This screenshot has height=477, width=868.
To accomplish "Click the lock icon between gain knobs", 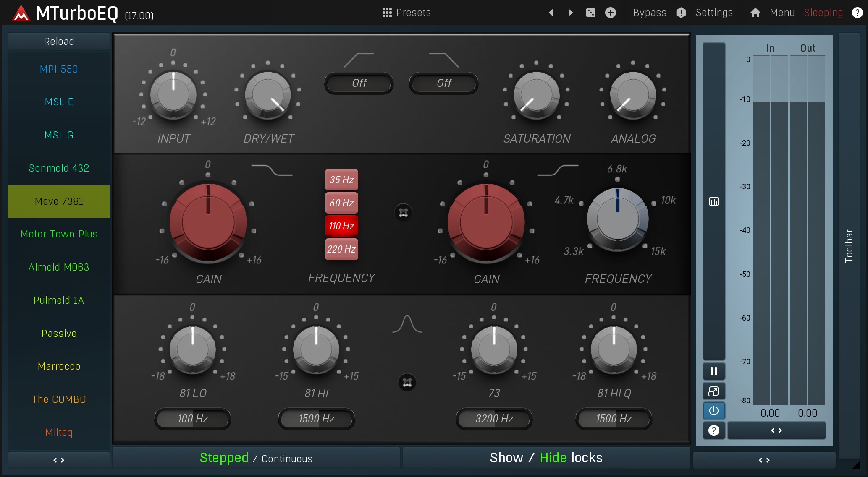I will click(x=403, y=213).
